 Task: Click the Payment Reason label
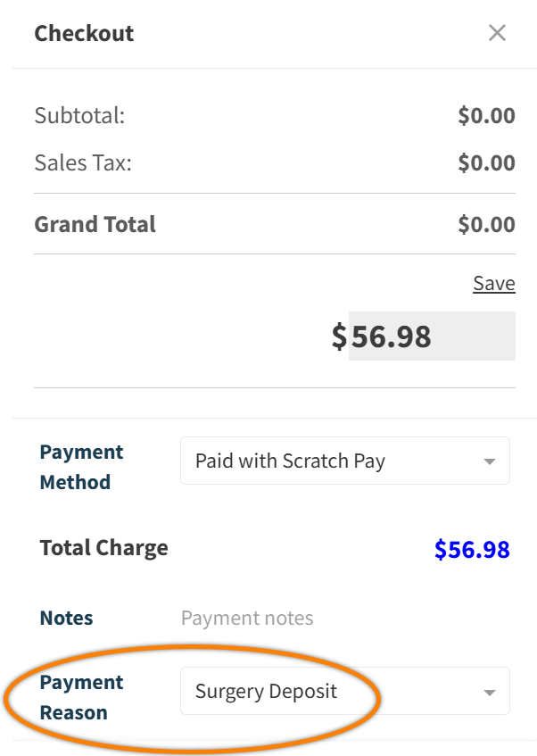81,697
